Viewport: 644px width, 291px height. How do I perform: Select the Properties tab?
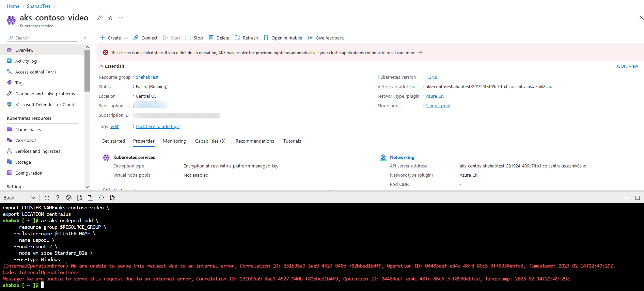point(144,141)
